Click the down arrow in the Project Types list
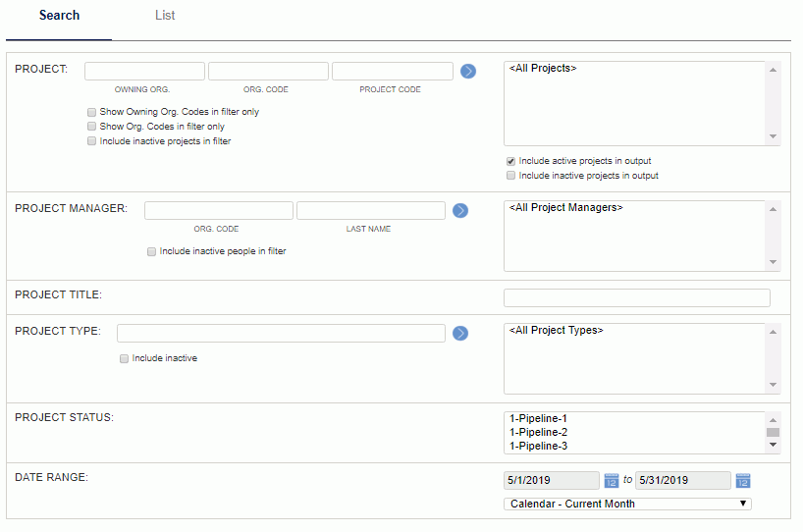The image size is (803, 532). pyautogui.click(x=773, y=385)
